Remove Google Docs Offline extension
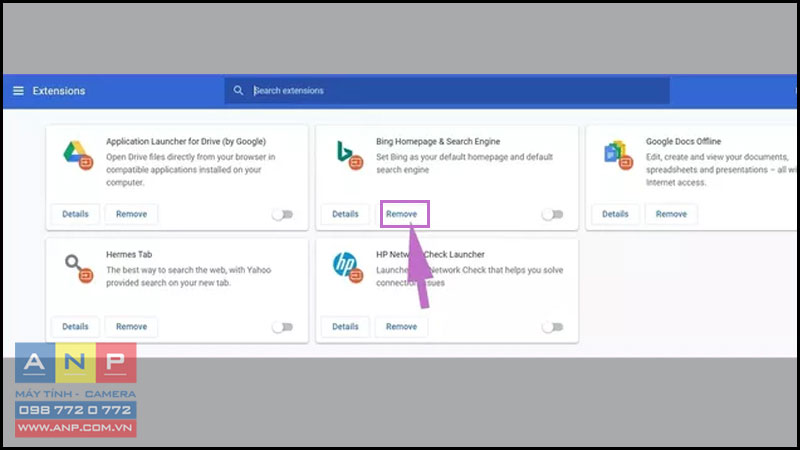 click(x=671, y=214)
